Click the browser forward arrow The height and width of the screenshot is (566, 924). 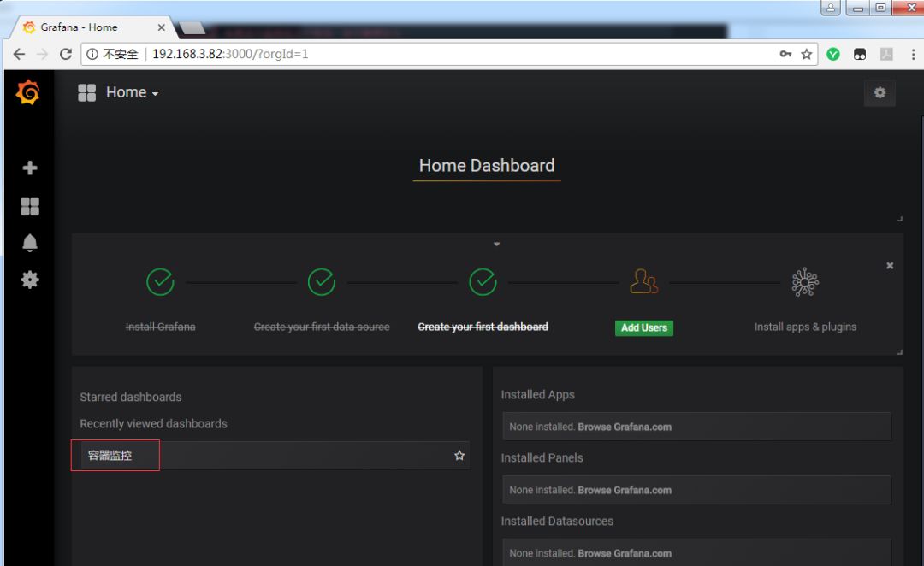click(42, 54)
